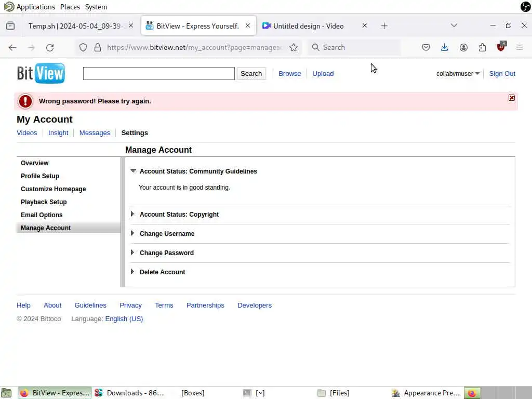This screenshot has width=532, height=399.
Task: Dismiss the wrong password error banner
Action: click(x=512, y=98)
